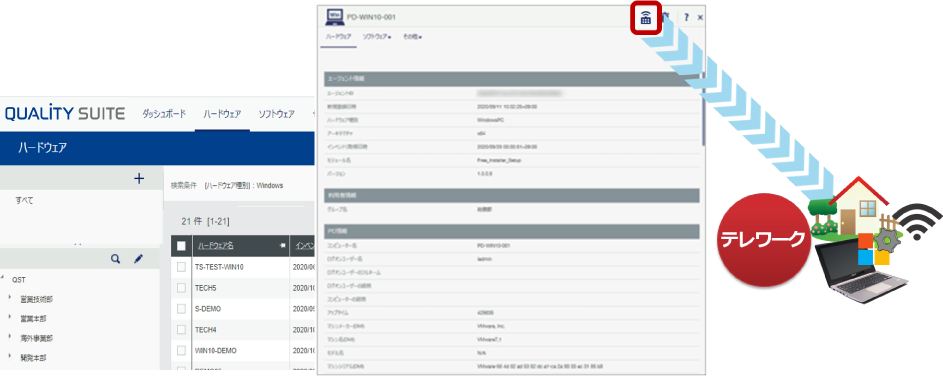Viewport: 943px width, 378px height.
Task: Click the QUALITY SUITE logo
Action: click(64, 113)
